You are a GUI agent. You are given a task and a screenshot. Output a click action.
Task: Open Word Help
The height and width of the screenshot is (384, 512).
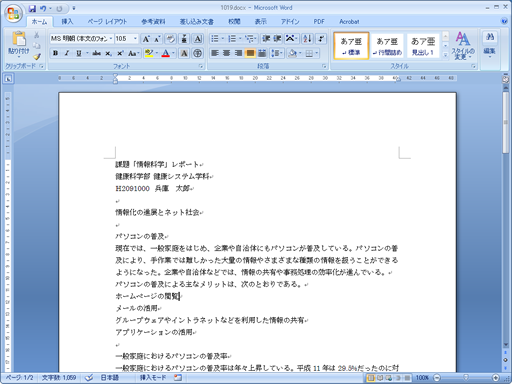point(504,21)
